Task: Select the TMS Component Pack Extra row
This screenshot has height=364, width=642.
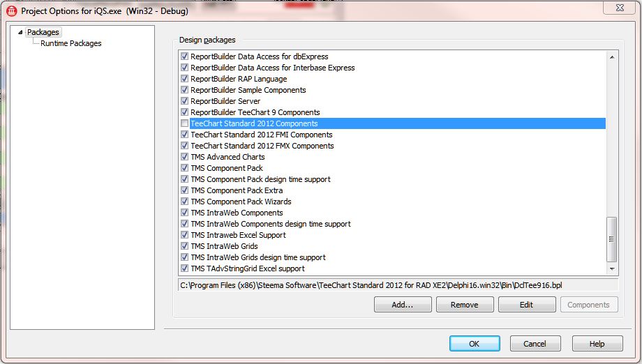Action: click(393, 190)
